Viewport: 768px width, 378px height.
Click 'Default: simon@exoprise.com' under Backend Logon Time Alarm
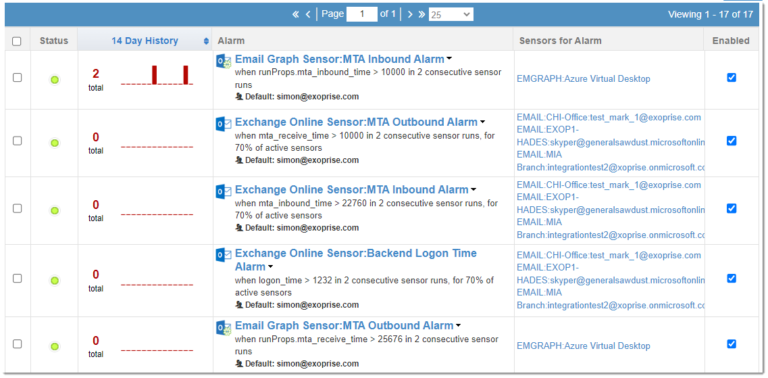(302, 305)
